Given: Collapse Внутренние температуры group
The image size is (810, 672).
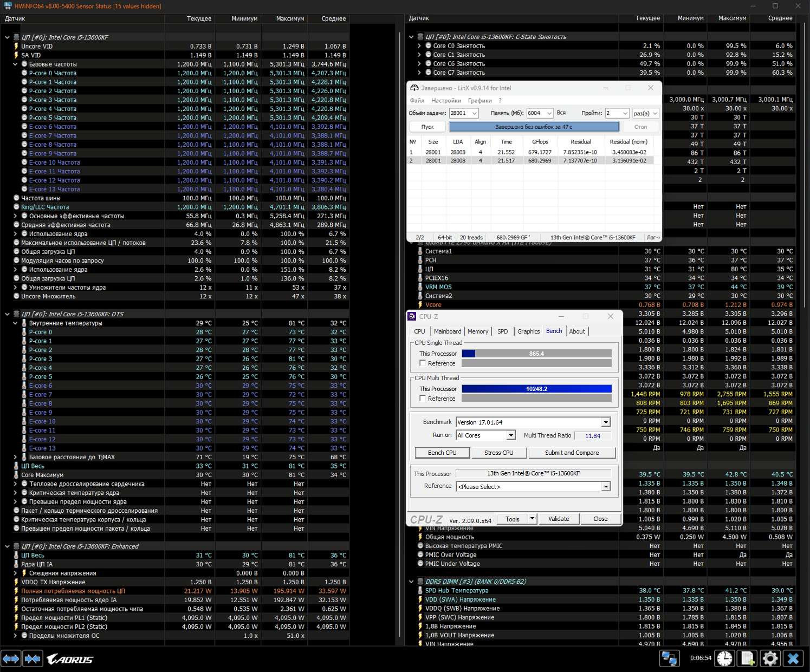Looking at the screenshot, I should click(16, 323).
